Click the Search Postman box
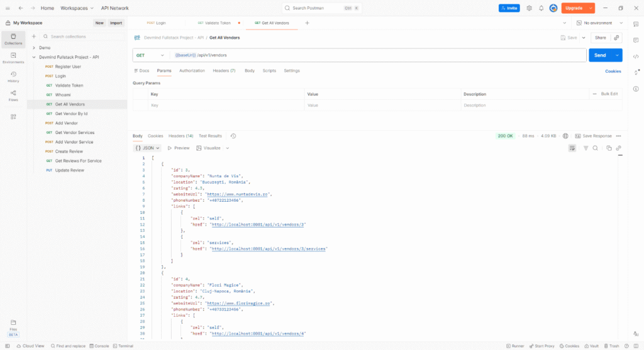 tap(321, 8)
